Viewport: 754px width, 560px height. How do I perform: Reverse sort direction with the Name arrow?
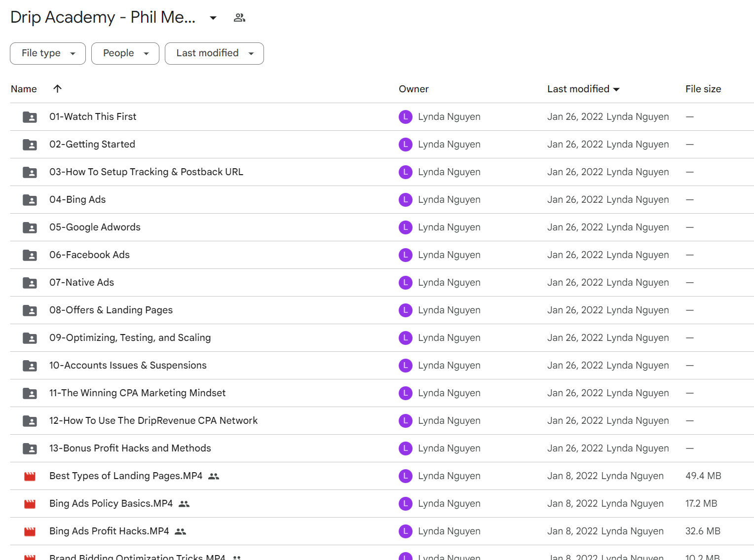click(57, 89)
